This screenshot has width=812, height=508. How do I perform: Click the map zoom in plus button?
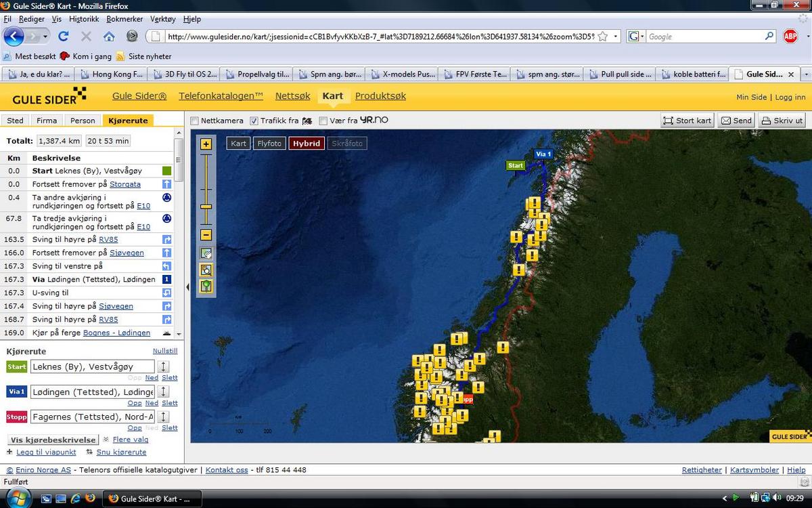coord(206,144)
